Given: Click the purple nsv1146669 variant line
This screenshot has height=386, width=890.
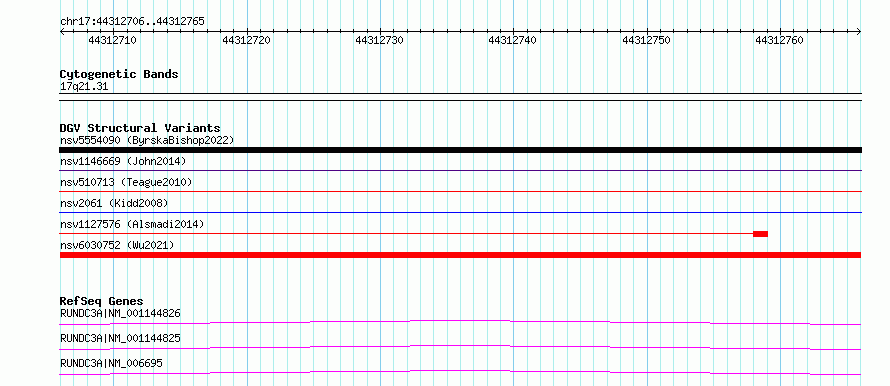Looking at the screenshot, I should click(460, 170).
